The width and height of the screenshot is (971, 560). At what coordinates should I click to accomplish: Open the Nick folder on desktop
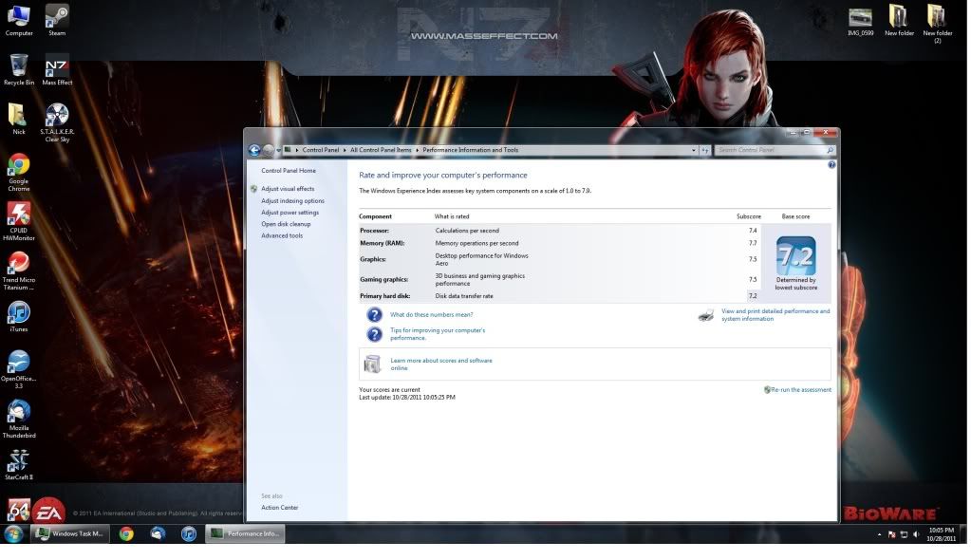coord(19,119)
